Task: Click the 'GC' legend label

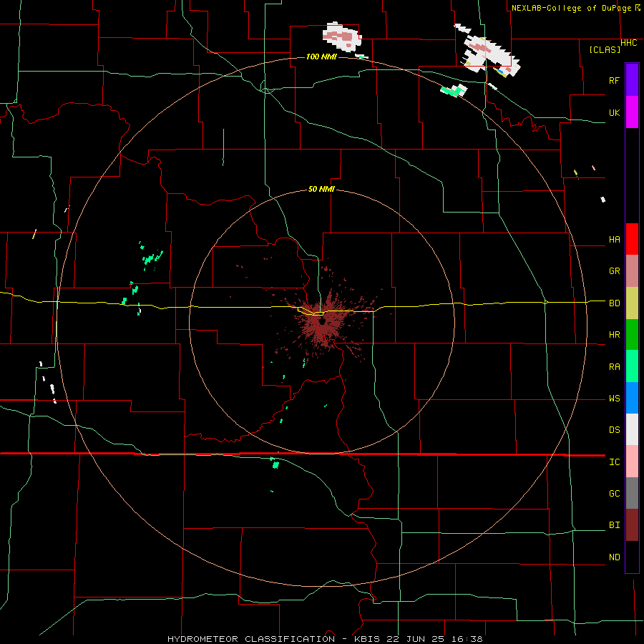Action: [615, 494]
